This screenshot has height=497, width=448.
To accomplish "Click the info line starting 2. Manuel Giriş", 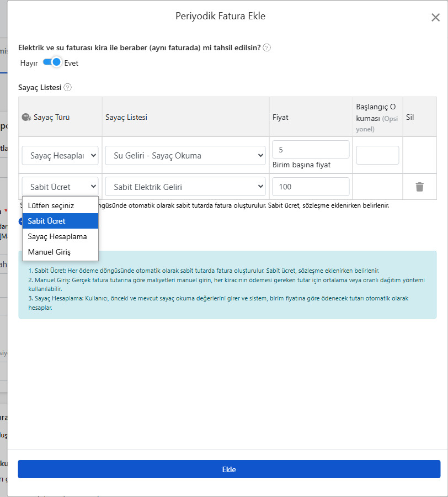I will pyautogui.click(x=226, y=284).
